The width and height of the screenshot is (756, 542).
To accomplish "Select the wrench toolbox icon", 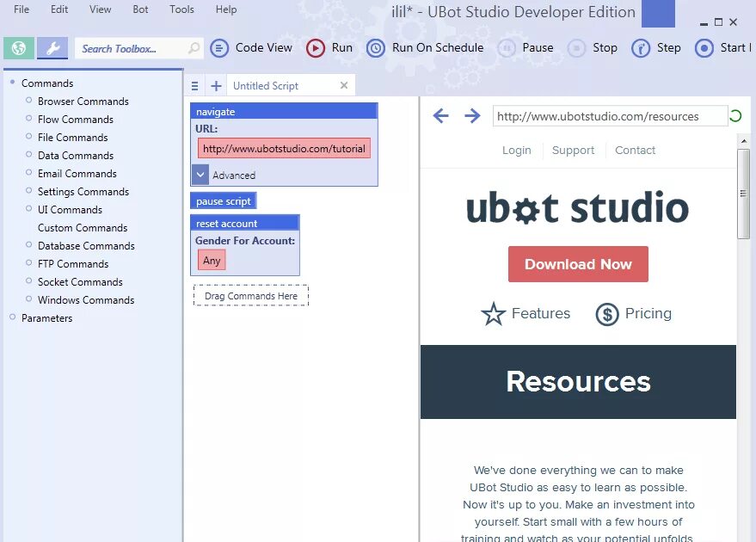I will pos(52,48).
